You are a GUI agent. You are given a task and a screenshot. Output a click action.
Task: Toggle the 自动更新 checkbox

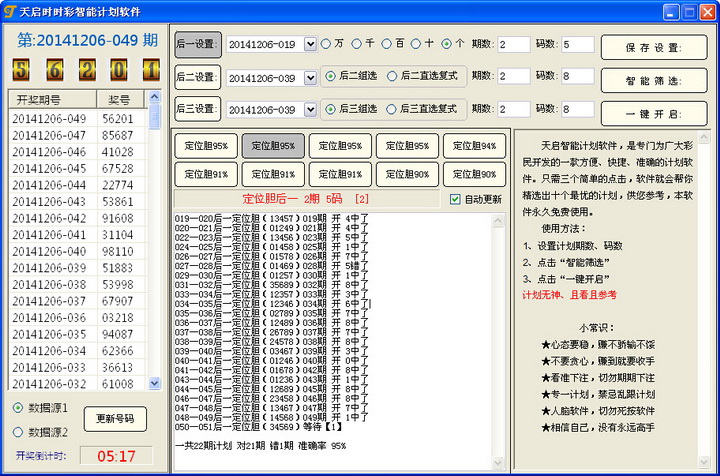(456, 199)
